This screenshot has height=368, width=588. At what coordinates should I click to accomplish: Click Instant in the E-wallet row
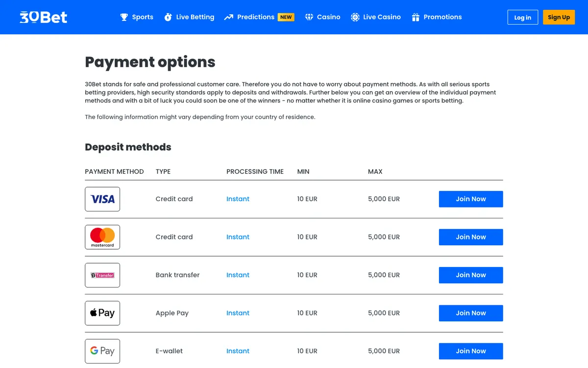(x=238, y=351)
